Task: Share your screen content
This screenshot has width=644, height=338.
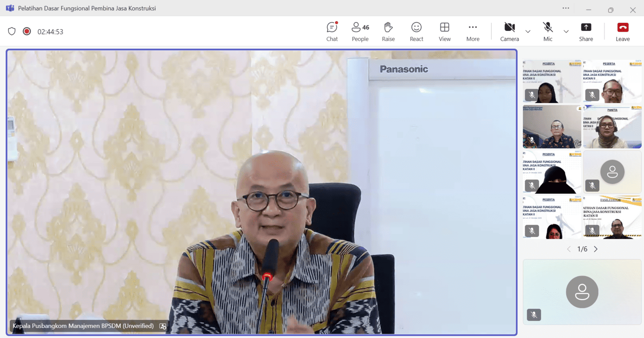Action: click(x=586, y=32)
